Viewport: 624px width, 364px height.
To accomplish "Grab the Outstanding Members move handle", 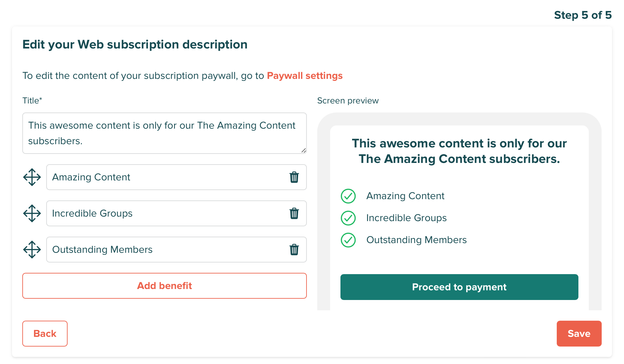I will (32, 250).
